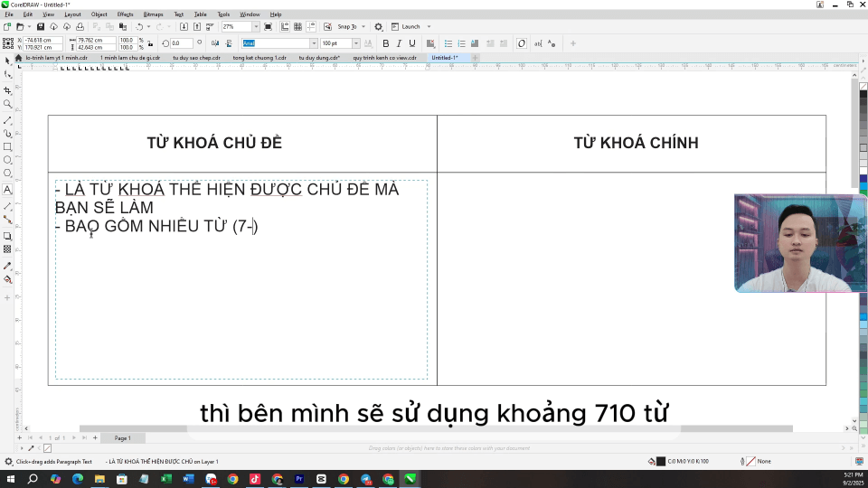Click the X position input field
This screenshot has height=488, width=868.
tap(44, 40)
